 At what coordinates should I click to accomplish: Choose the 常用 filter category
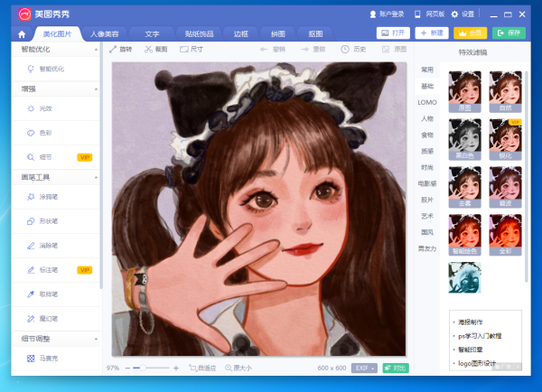coord(427,70)
